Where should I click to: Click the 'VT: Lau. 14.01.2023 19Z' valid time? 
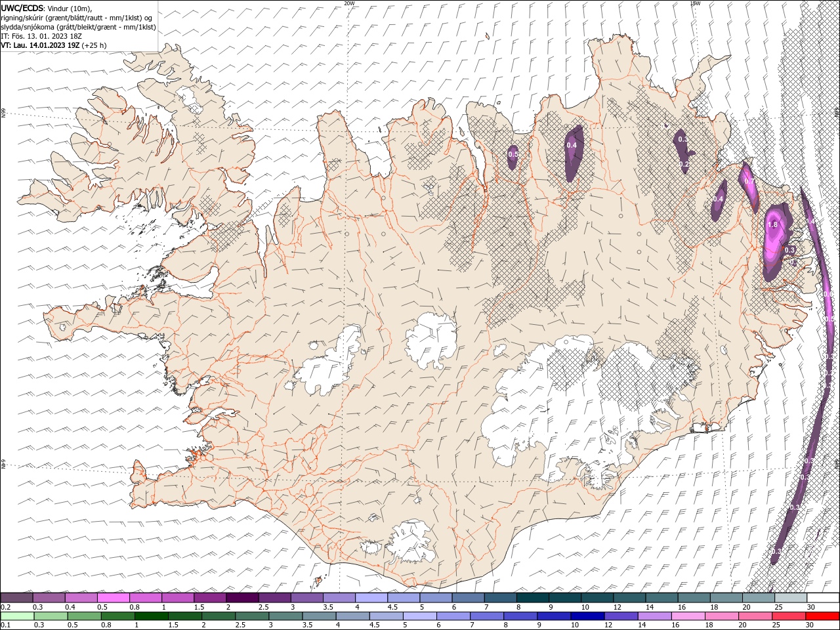click(41, 45)
